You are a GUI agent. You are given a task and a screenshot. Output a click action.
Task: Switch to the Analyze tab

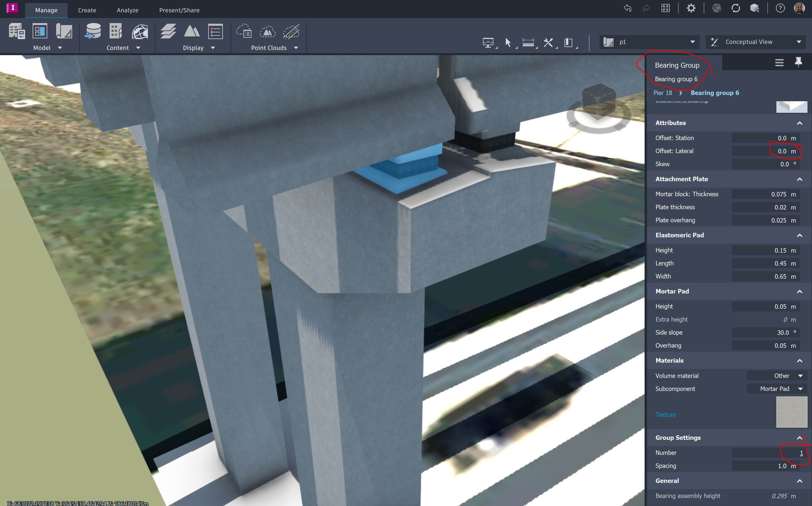(x=127, y=10)
